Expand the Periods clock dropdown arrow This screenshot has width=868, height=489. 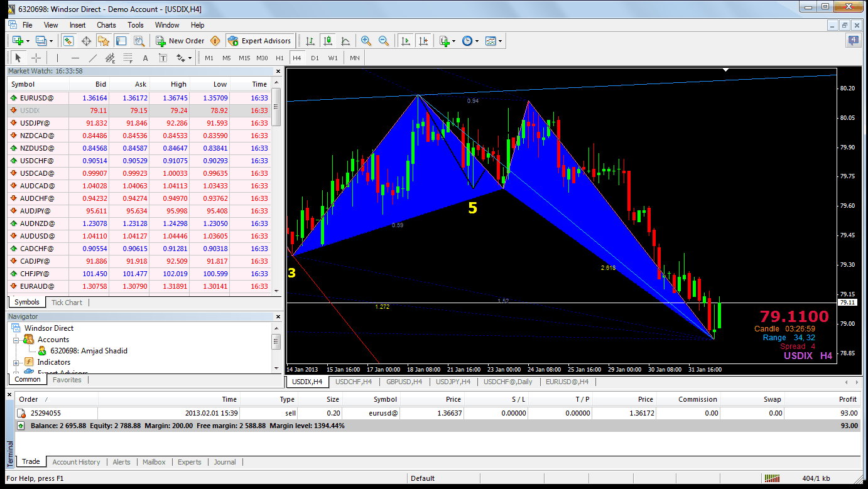[x=477, y=41]
